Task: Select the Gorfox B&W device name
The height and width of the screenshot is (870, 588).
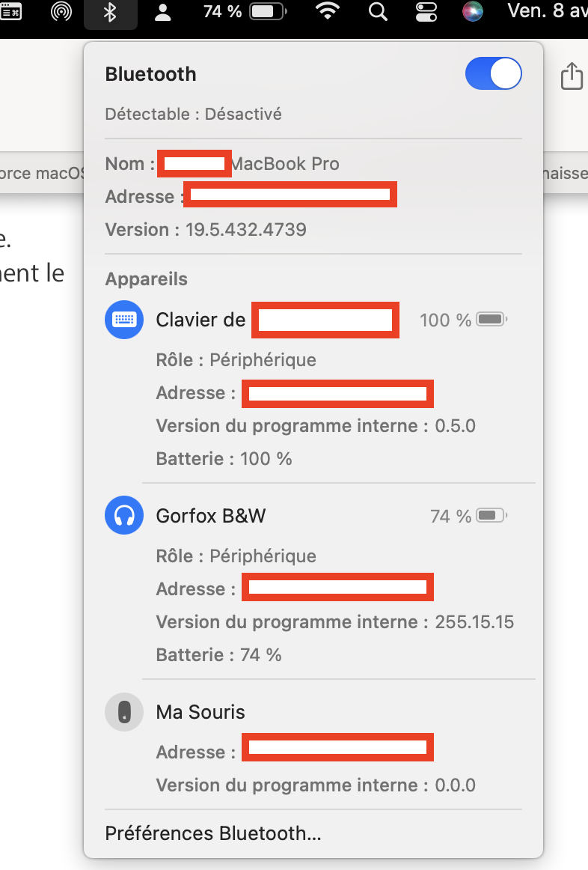Action: [211, 516]
